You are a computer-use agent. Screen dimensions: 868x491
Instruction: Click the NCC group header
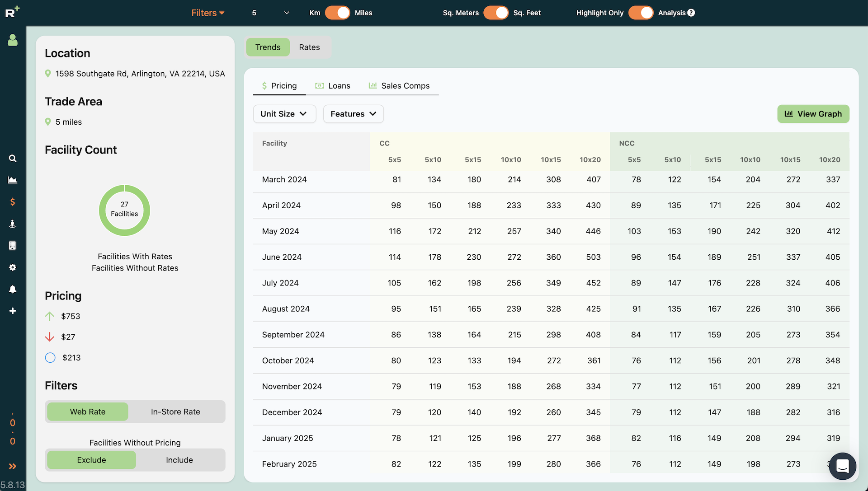(627, 143)
